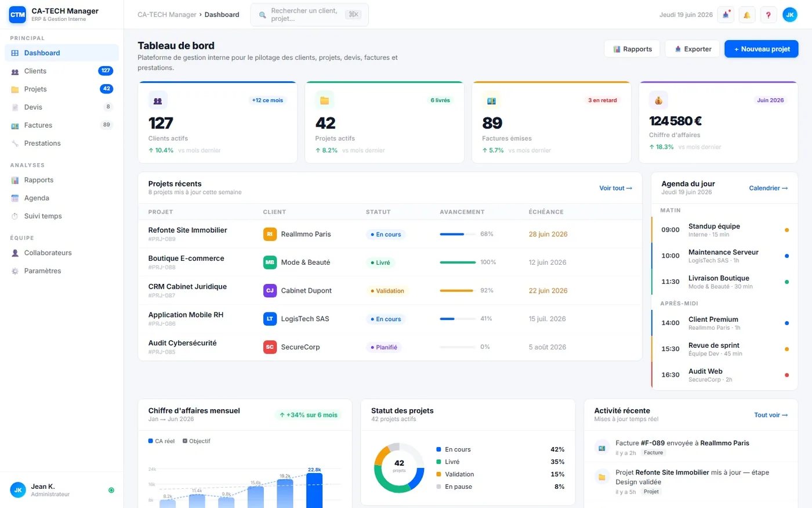This screenshot has height=508, width=812.
Task: Open Clients in the sidebar
Action: (61, 71)
